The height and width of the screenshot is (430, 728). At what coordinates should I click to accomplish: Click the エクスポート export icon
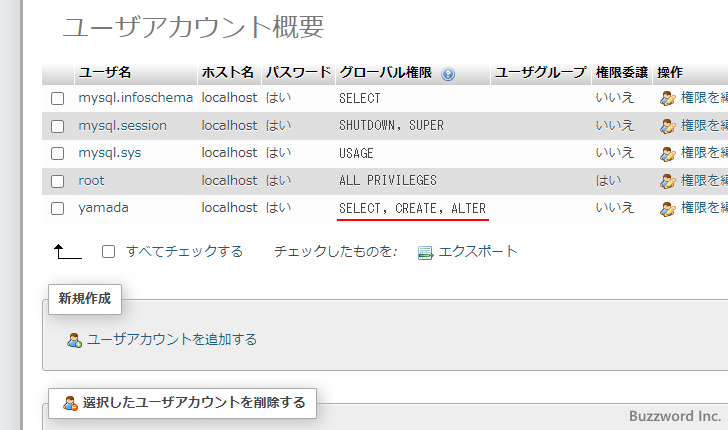tap(425, 252)
